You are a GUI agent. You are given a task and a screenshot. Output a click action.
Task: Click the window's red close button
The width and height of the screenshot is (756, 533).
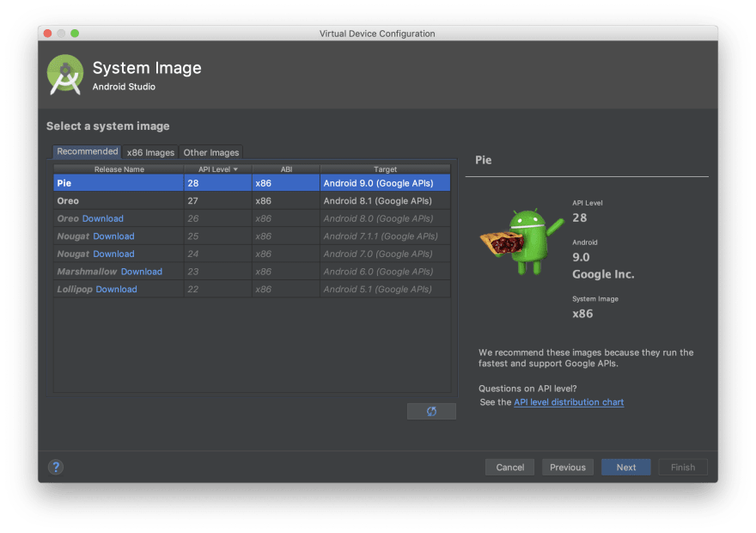pyautogui.click(x=47, y=34)
